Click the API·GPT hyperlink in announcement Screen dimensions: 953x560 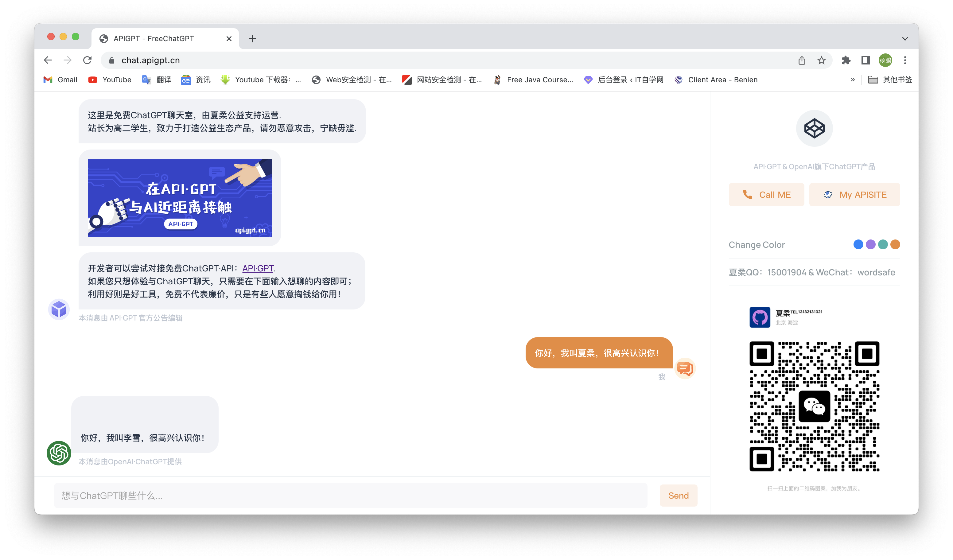coord(258,268)
